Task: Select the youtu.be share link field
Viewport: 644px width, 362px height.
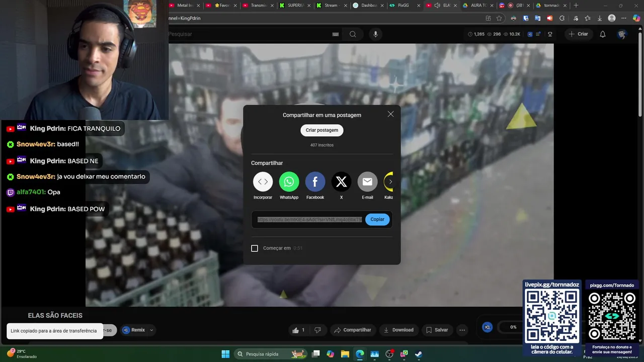Action: (x=309, y=220)
